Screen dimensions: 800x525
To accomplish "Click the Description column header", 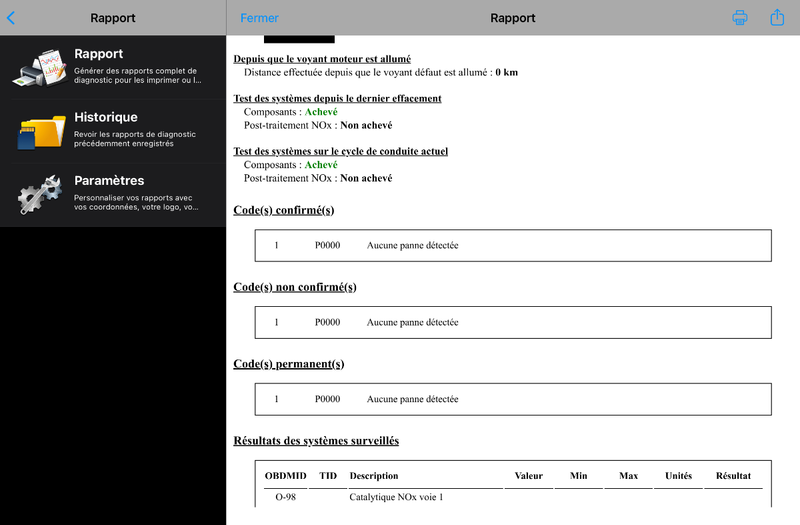I will click(x=374, y=476).
